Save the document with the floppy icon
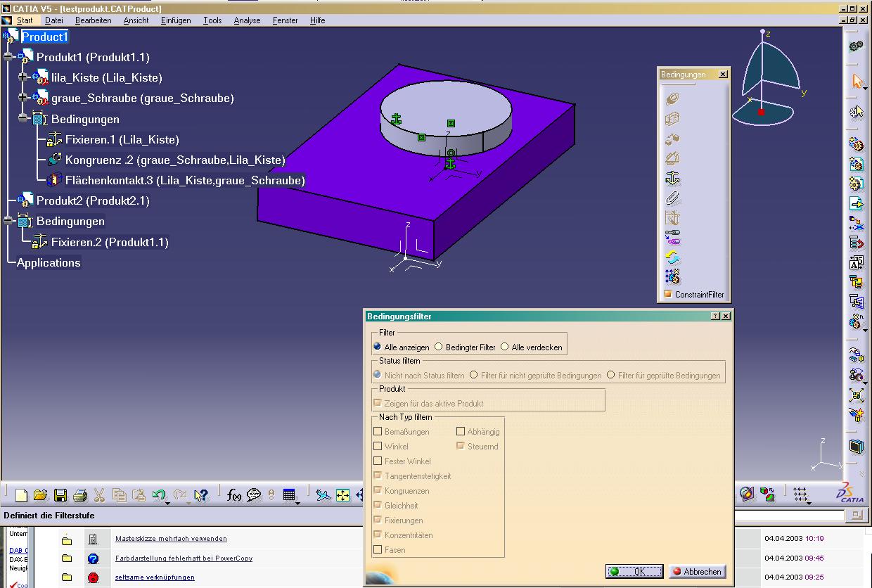872x588 pixels. point(60,495)
